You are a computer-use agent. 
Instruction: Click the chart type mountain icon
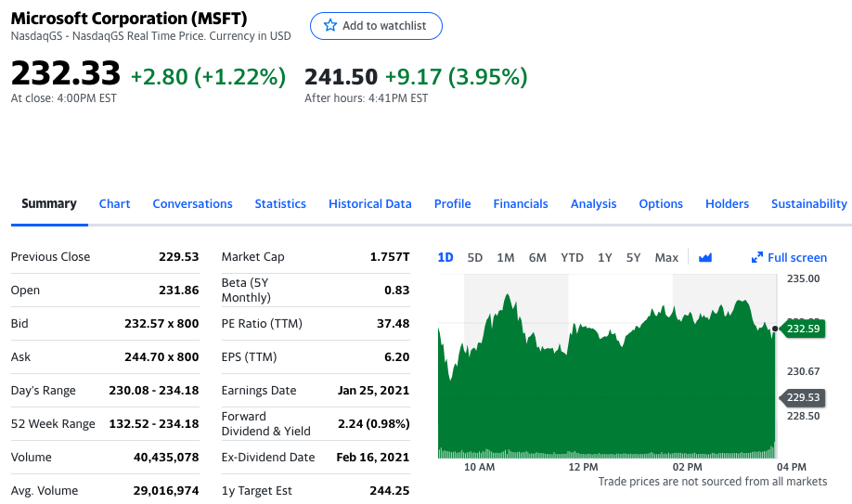tap(705, 257)
